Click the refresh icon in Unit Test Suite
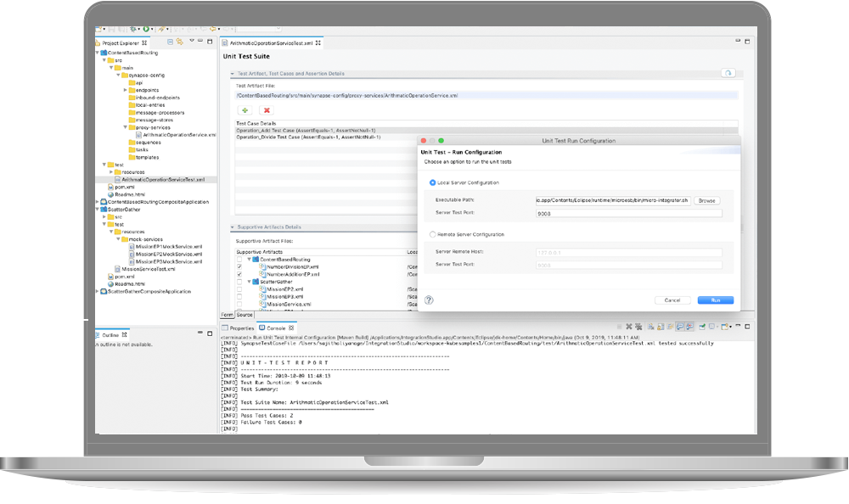The height and width of the screenshot is (504, 849). 728,73
